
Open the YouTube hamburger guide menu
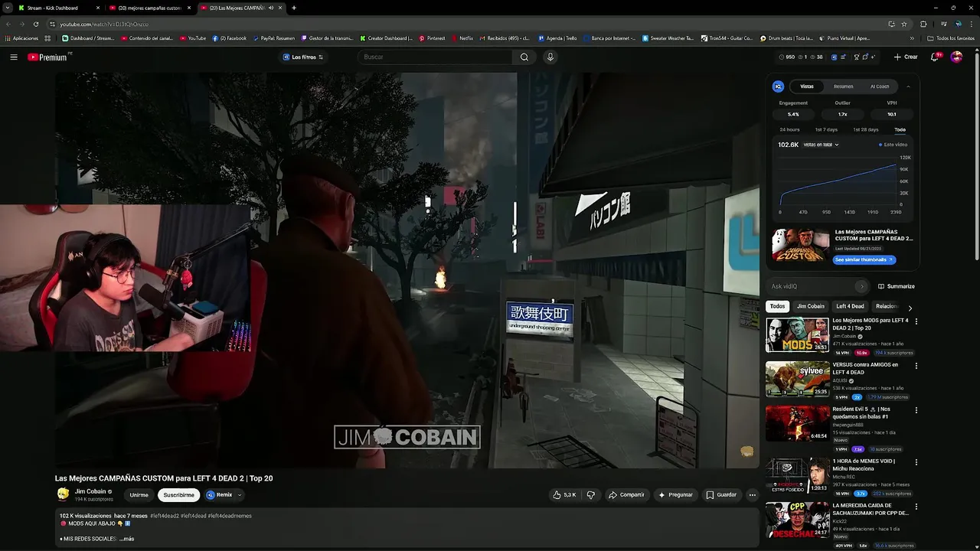[x=14, y=57]
